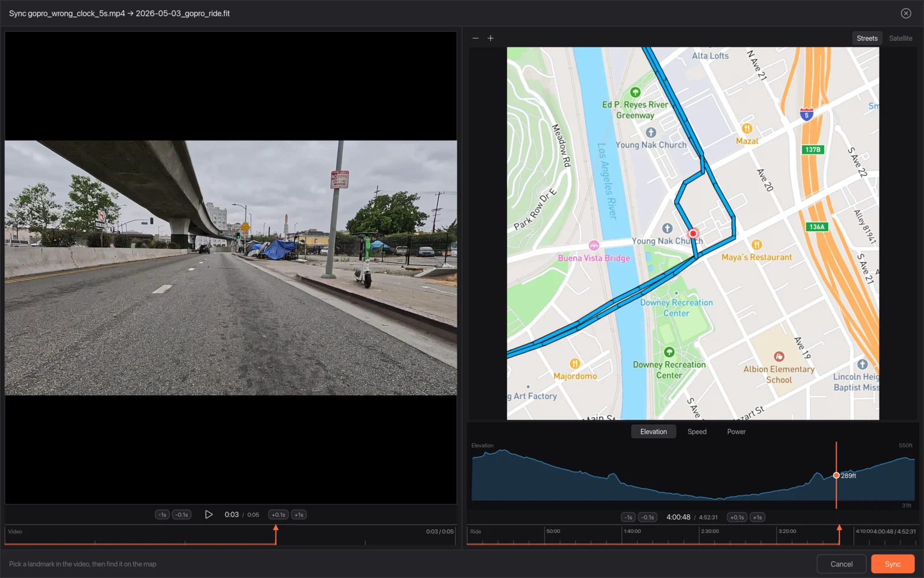Step video back 0.1 seconds
Image resolution: width=924 pixels, height=578 pixels.
(x=182, y=514)
